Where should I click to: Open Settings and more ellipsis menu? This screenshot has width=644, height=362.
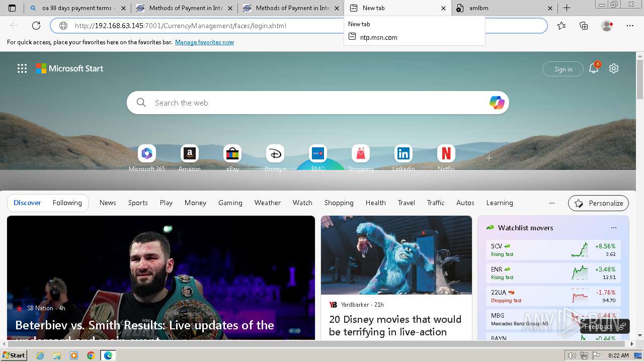coord(630,26)
